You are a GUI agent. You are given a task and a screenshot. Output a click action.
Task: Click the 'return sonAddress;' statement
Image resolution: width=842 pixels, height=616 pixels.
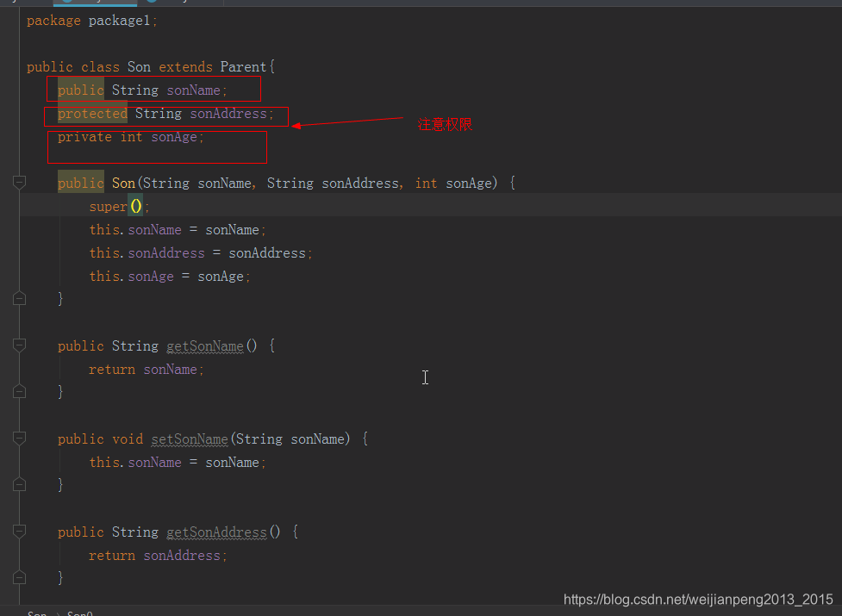pyautogui.click(x=159, y=556)
